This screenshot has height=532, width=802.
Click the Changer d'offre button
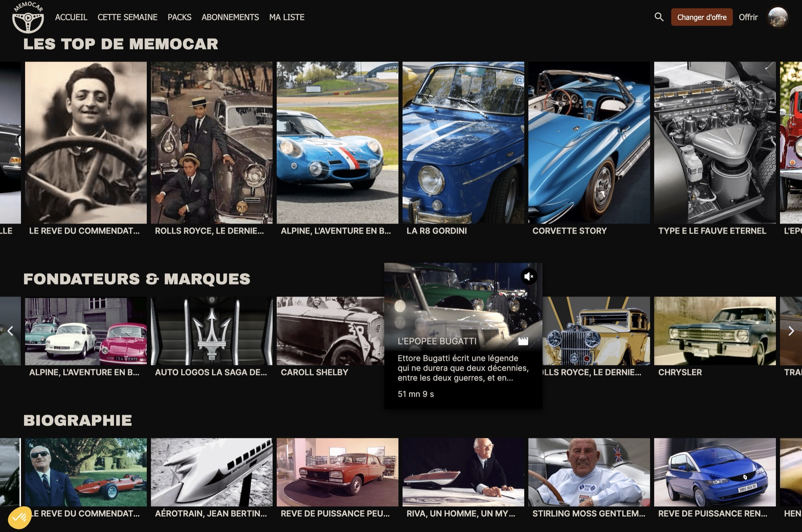click(x=702, y=17)
